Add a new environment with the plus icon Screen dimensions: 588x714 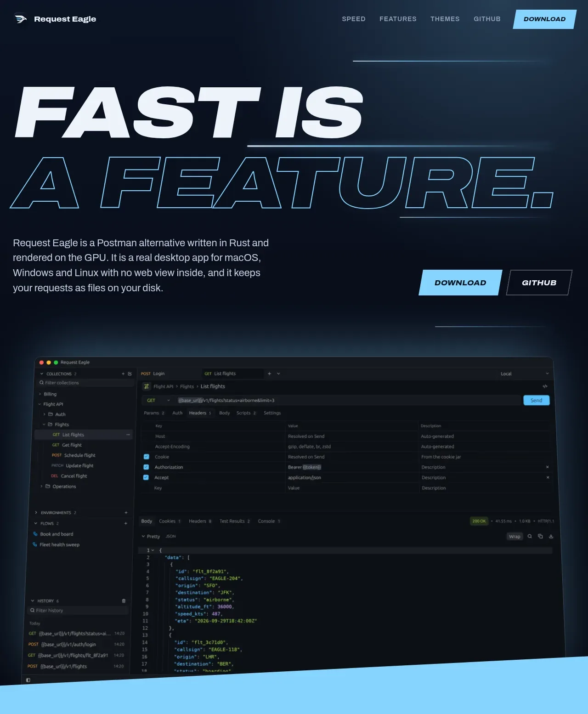[126, 513]
